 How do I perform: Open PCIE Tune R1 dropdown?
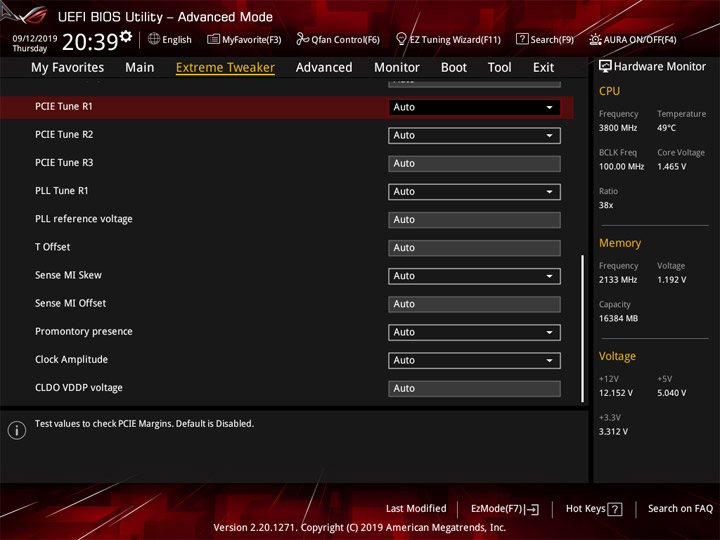(474, 107)
